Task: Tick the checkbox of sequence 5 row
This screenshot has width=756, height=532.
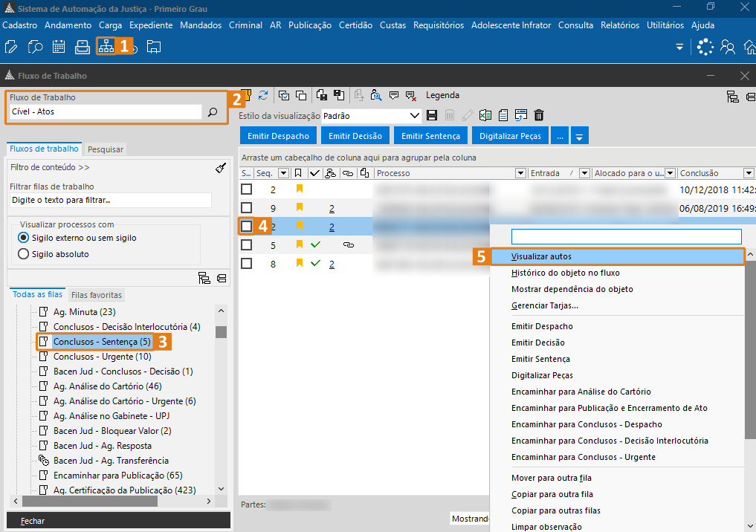Action: point(246,244)
